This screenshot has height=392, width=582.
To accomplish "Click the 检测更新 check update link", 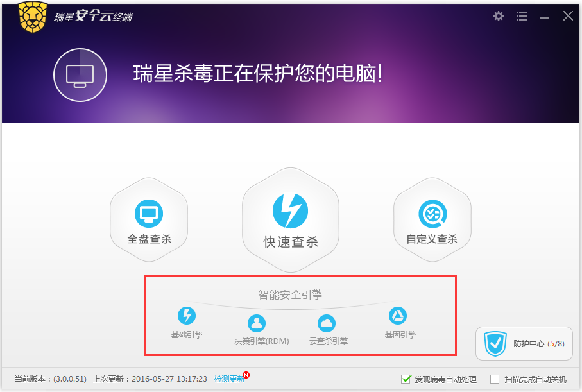I will tap(229, 379).
